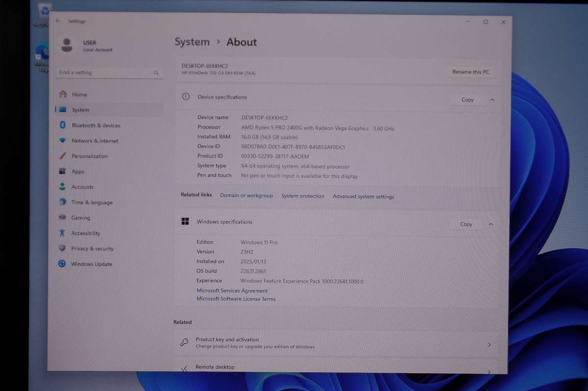Open the Apps settings page
588x391 pixels.
(77, 171)
